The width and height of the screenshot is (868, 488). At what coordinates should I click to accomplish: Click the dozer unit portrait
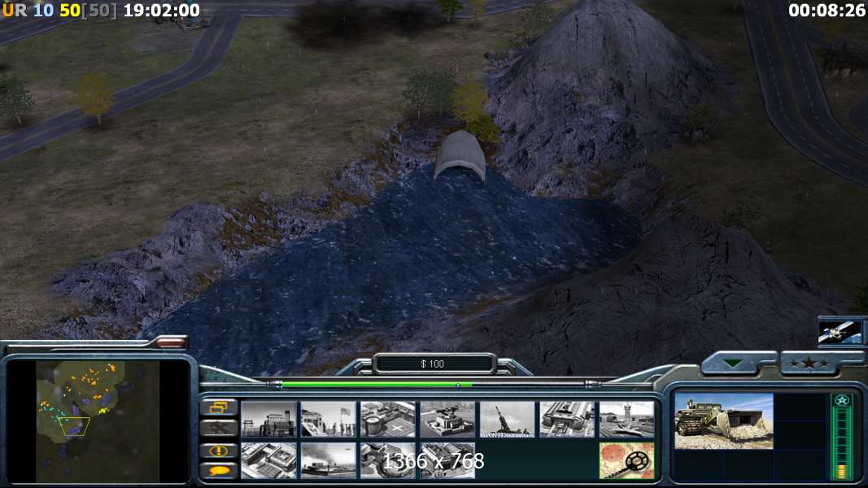click(x=723, y=421)
